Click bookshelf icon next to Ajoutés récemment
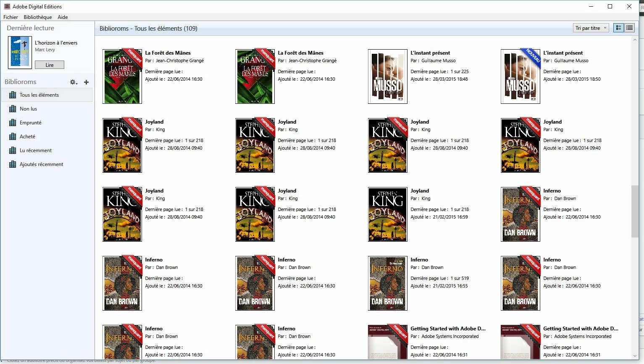Image resolution: width=644 pixels, height=364 pixels. [13, 164]
